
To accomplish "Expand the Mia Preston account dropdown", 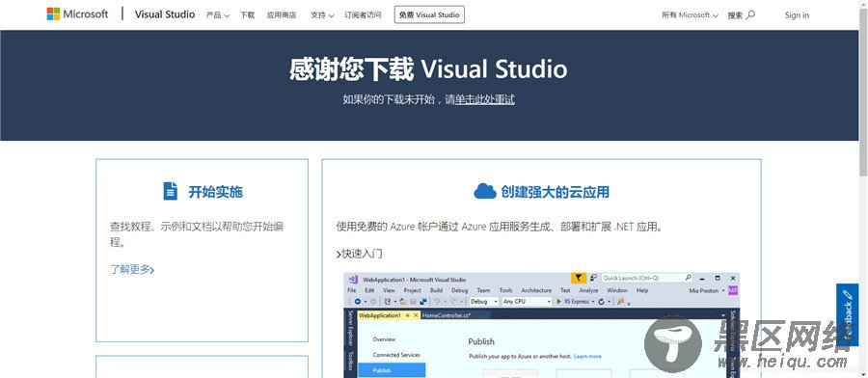I will point(723,291).
